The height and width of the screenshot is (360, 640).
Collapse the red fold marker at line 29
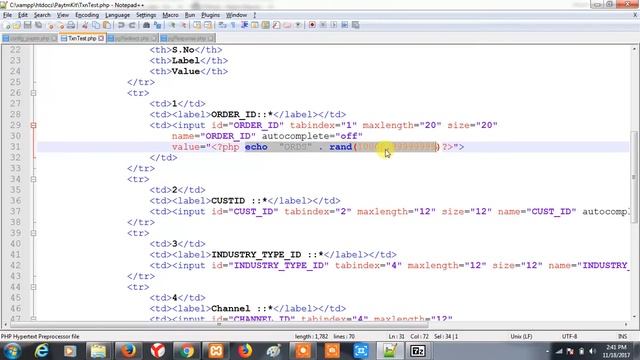[x=33, y=125]
